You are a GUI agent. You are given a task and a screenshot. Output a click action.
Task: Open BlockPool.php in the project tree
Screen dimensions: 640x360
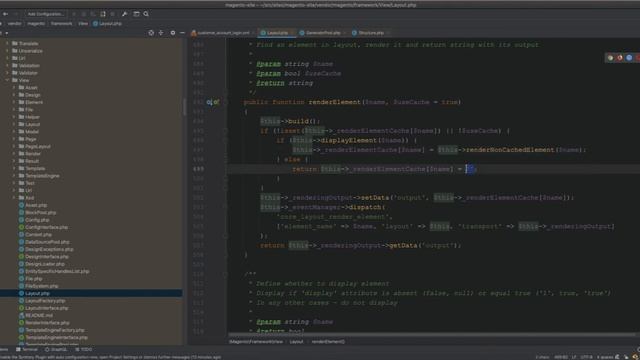coord(38,212)
